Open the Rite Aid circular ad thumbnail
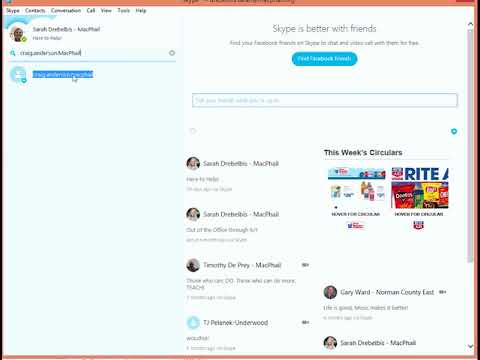The image size is (480, 360). coord(420,188)
